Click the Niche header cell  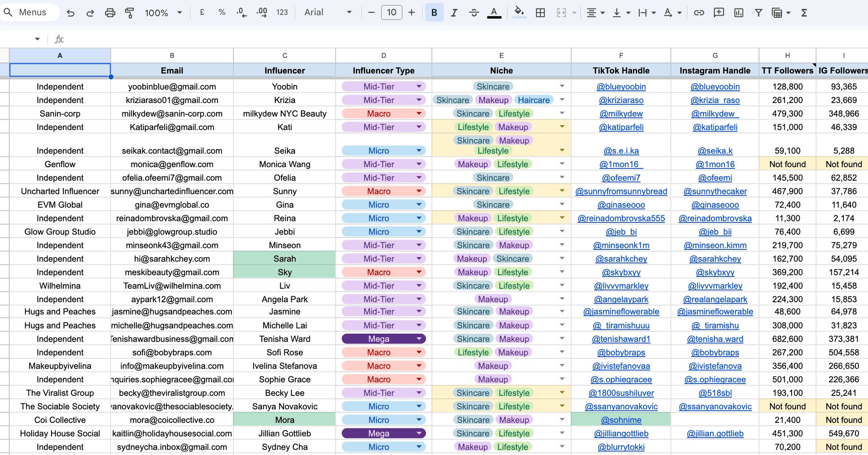pos(501,70)
